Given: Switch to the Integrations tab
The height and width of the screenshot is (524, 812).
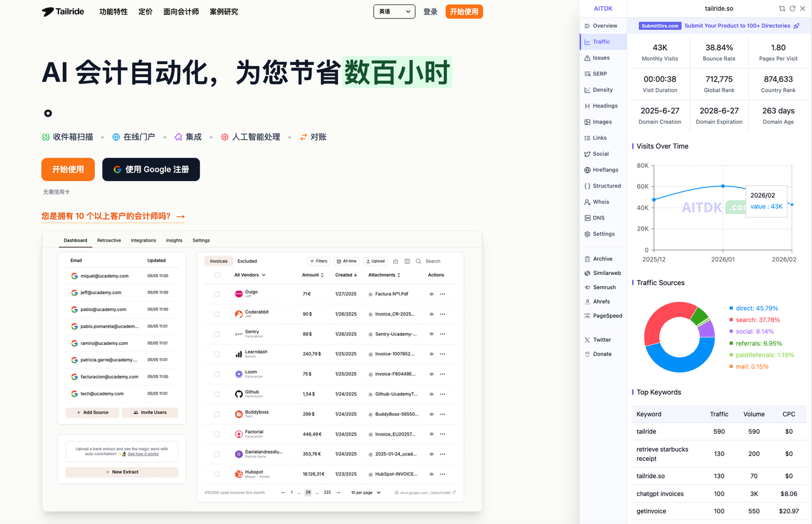Looking at the screenshot, I should [x=143, y=241].
